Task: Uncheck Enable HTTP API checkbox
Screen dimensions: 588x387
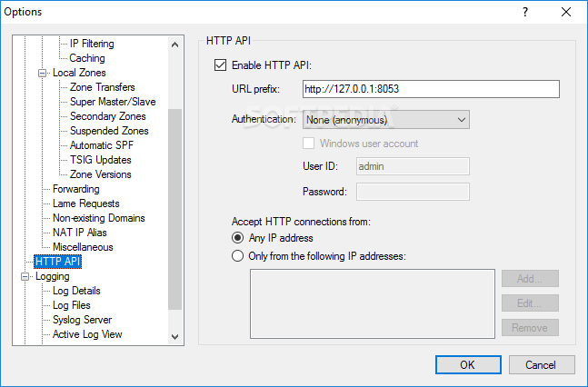Action: pos(220,64)
